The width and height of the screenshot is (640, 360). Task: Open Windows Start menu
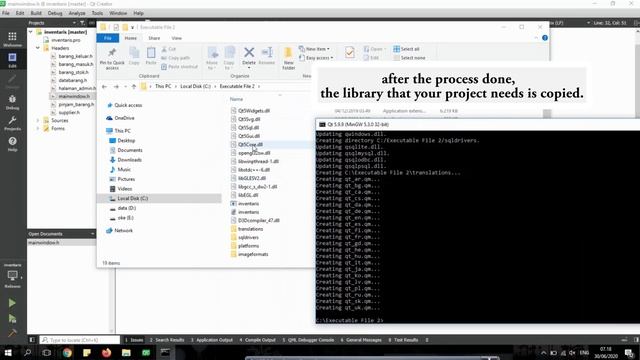point(8,352)
